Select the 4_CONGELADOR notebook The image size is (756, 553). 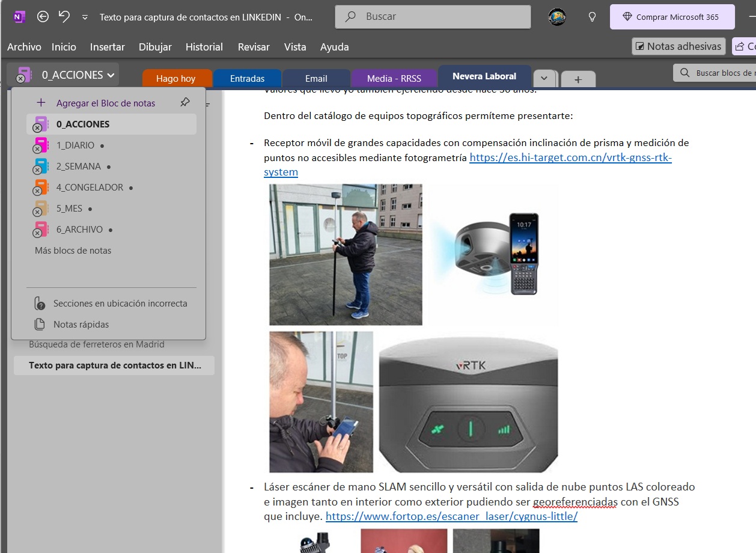tap(90, 188)
